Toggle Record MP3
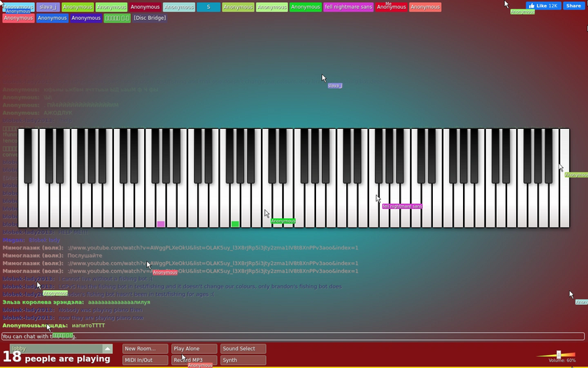Image resolution: width=588 pixels, height=368 pixels. pyautogui.click(x=194, y=360)
